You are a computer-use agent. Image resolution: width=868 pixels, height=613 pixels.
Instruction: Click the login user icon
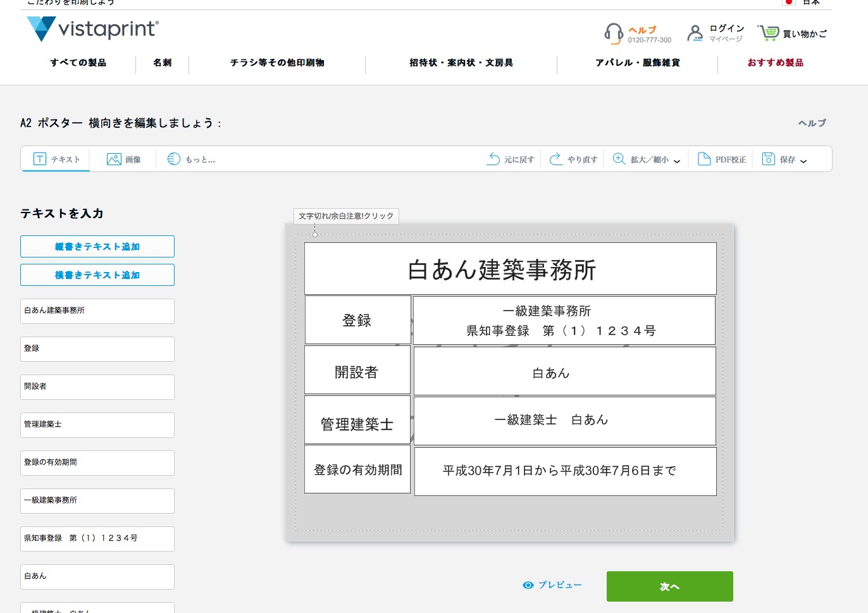click(695, 33)
